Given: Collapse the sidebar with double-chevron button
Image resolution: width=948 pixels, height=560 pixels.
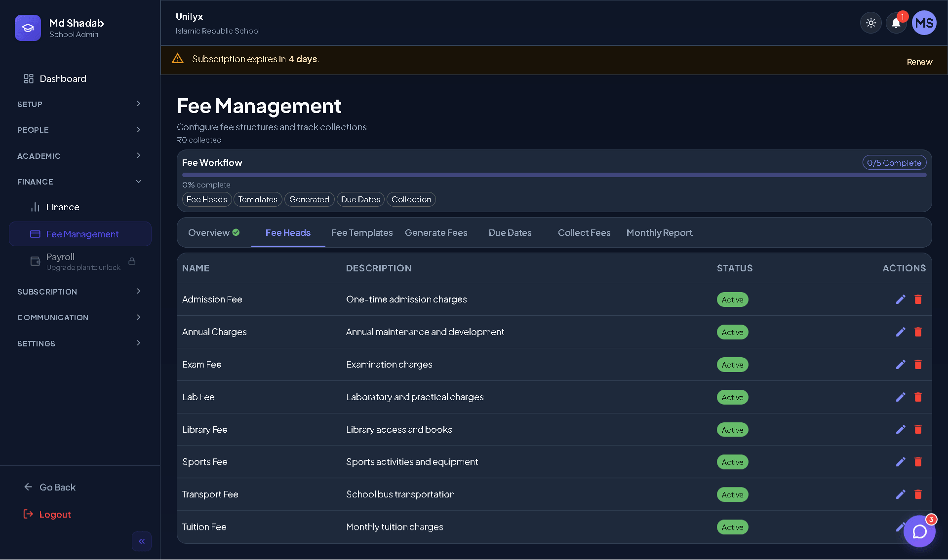Looking at the screenshot, I should tap(142, 541).
